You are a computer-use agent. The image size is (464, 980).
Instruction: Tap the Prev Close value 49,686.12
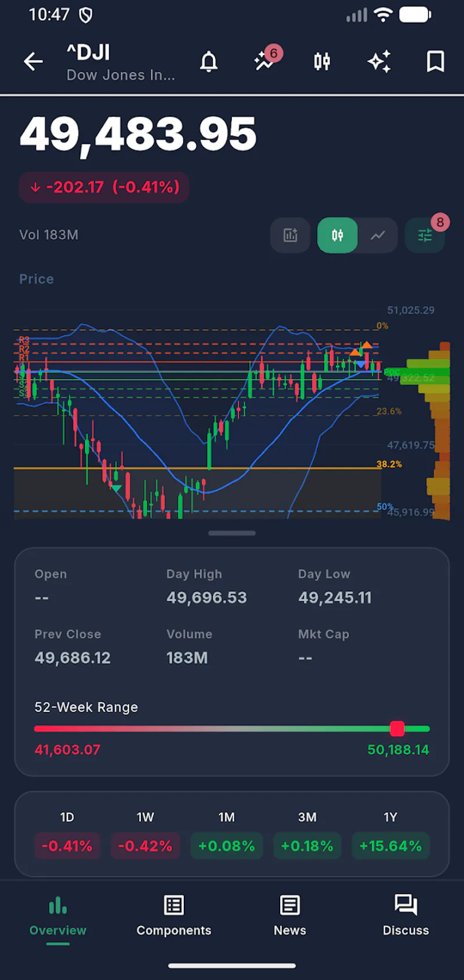pyautogui.click(x=72, y=658)
